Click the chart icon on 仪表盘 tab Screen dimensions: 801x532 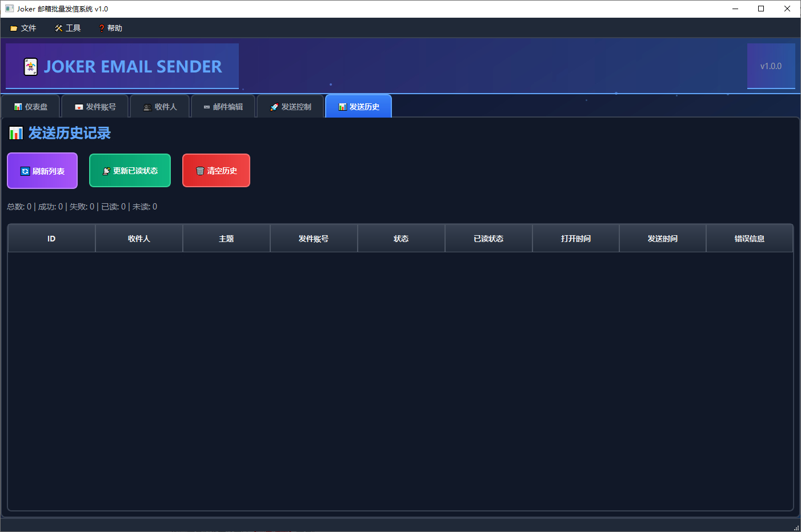18,107
